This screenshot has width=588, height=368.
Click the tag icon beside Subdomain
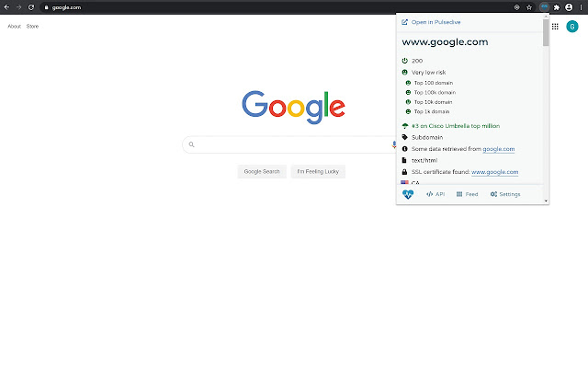pos(404,137)
